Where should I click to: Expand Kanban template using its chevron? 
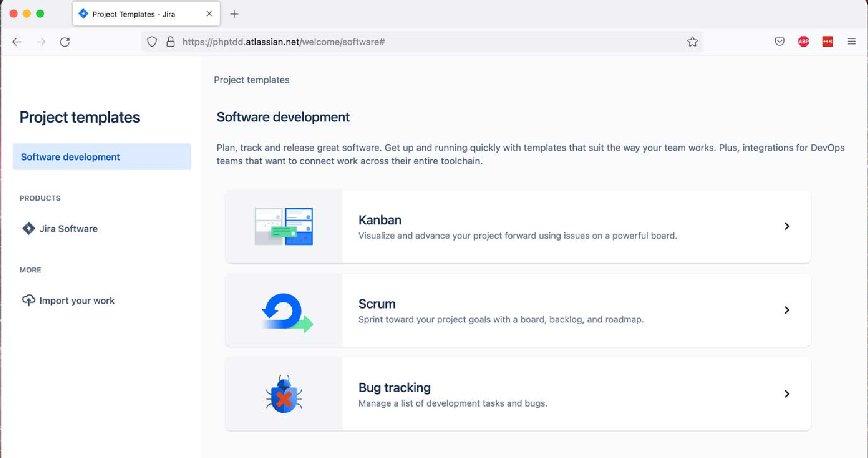(x=786, y=226)
